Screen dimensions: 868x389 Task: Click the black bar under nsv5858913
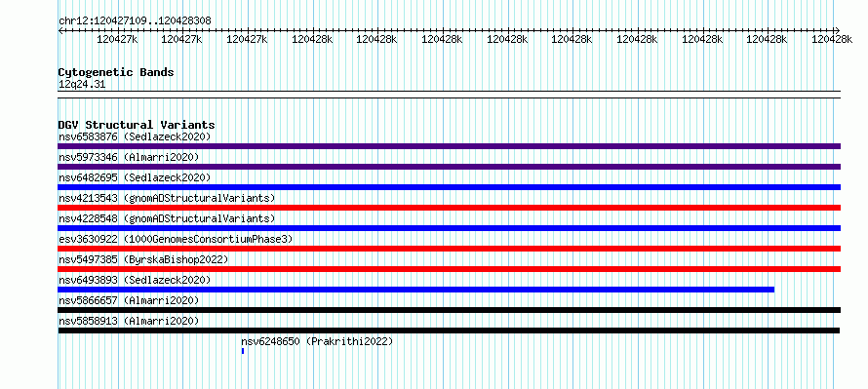point(449,331)
